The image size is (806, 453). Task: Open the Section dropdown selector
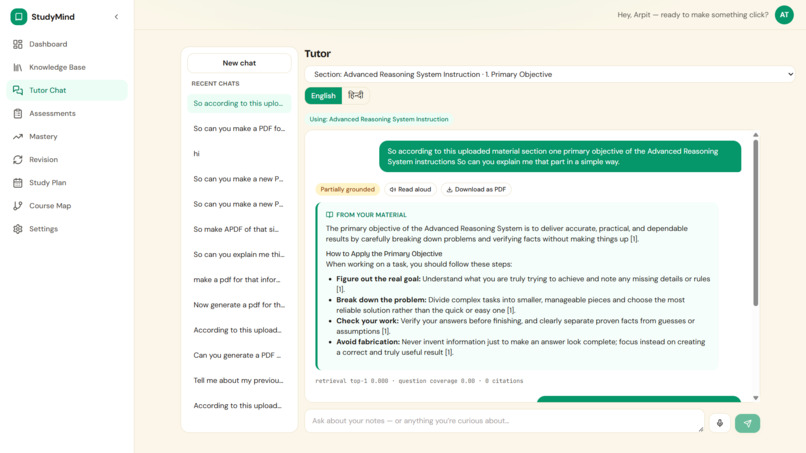click(x=549, y=75)
